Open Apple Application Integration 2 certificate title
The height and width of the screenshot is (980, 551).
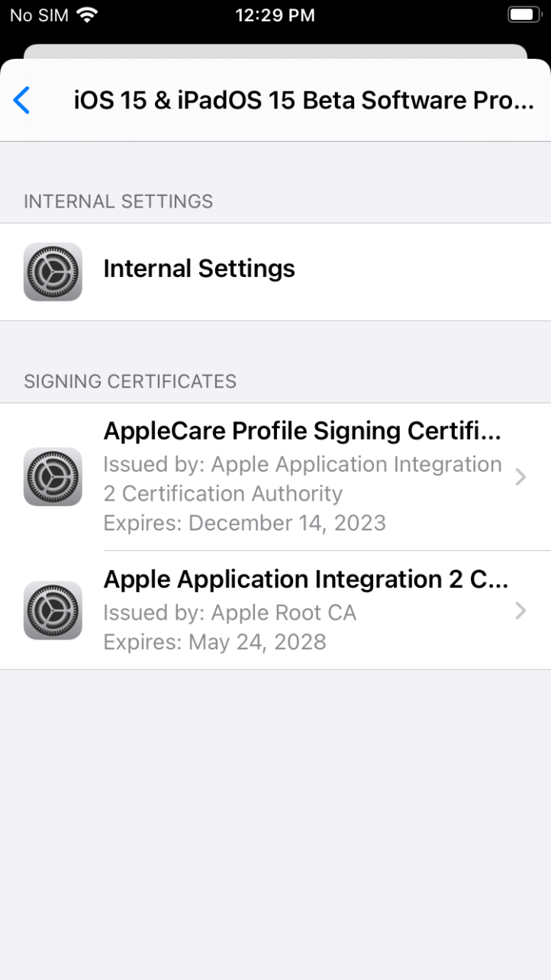pyautogui.click(x=305, y=579)
